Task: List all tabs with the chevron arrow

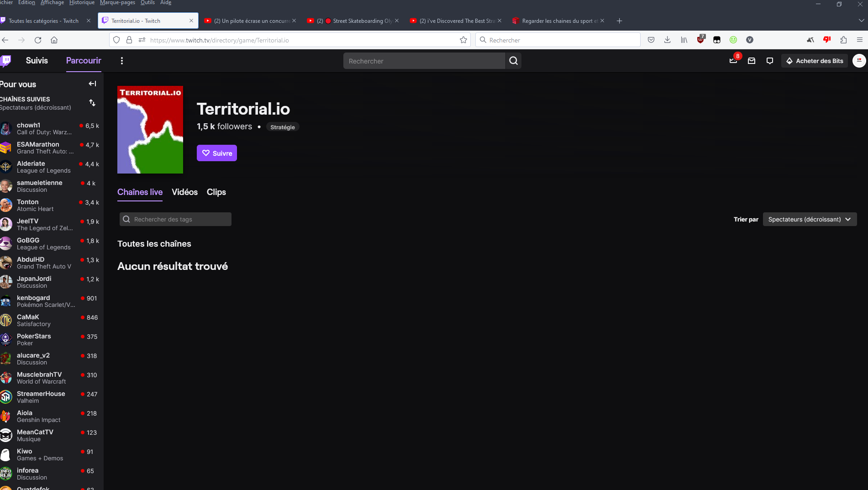Action: (861, 21)
